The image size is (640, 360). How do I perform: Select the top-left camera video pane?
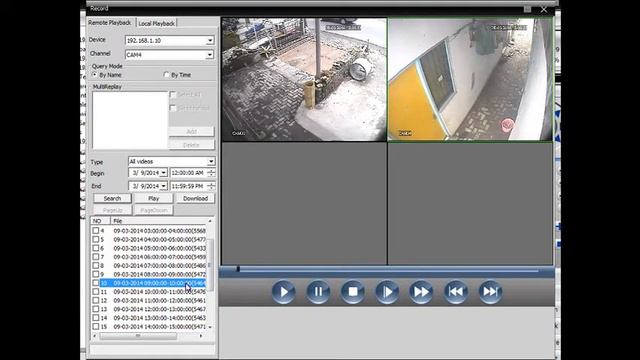pyautogui.click(x=304, y=79)
